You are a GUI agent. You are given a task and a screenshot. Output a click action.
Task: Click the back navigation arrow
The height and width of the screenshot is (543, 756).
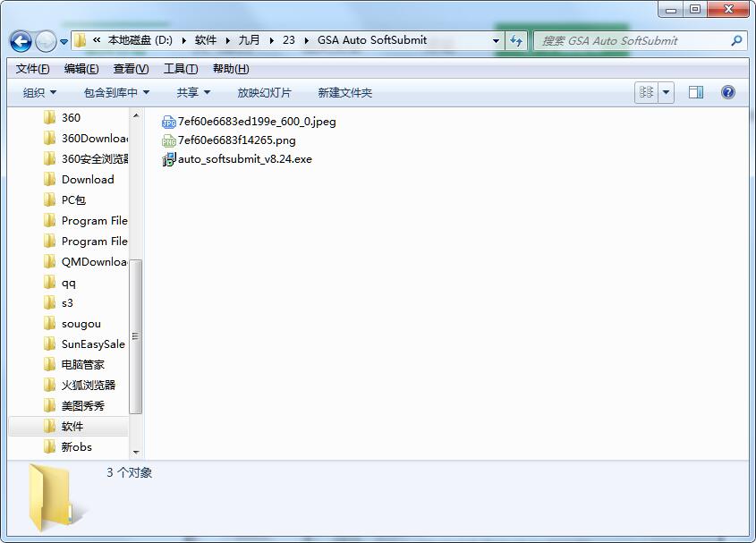click(x=20, y=40)
